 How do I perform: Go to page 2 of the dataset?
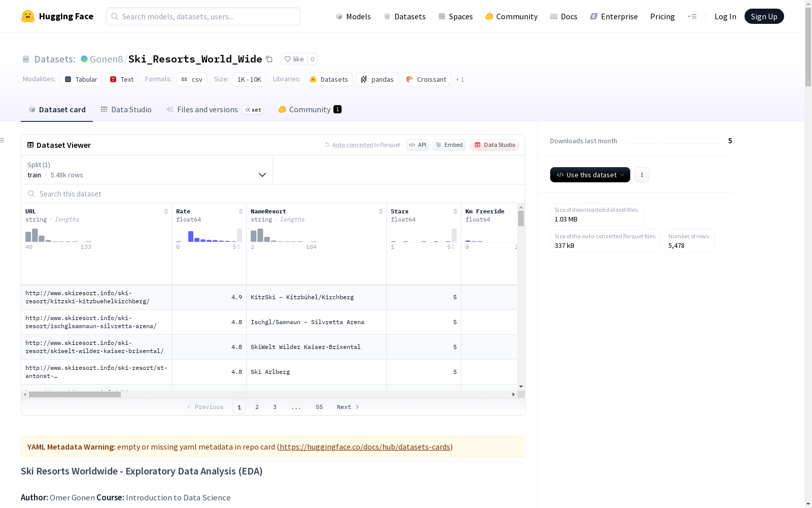[257, 407]
